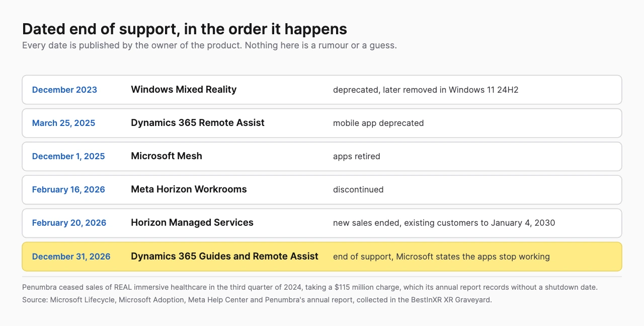Screen dimensions: 644x326
Task: Click the heading 'Dated end of support, in the order it happens'
Action: tap(185, 29)
